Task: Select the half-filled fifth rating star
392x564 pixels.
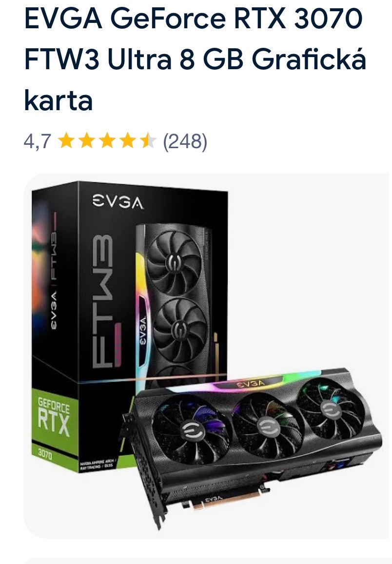Action: (x=148, y=140)
